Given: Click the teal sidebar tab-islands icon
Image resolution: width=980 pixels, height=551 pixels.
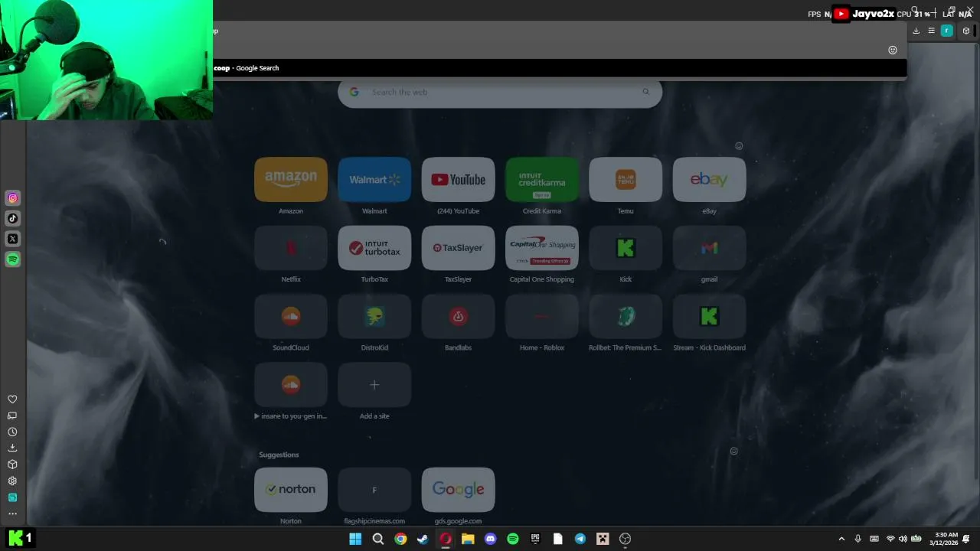Looking at the screenshot, I should click(12, 497).
